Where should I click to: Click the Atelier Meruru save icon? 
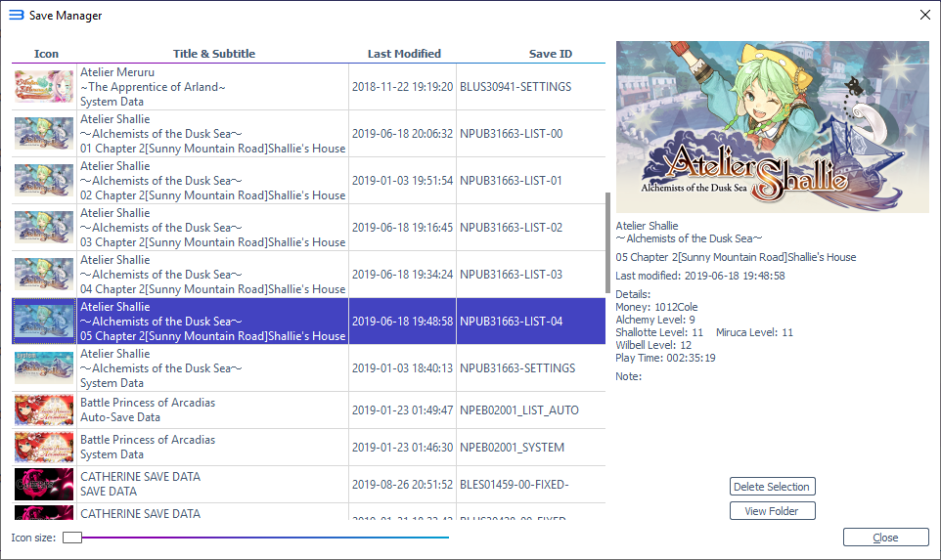44,86
